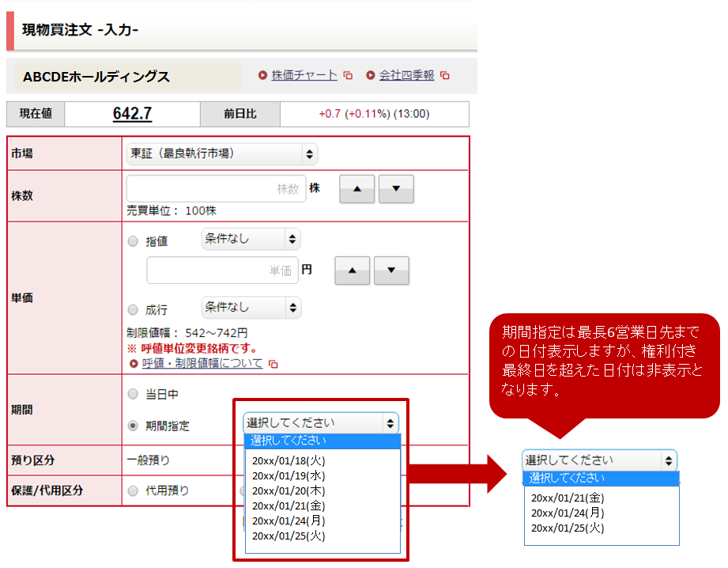Open the 会社四季報 link
The image size is (728, 568).
click(x=406, y=75)
